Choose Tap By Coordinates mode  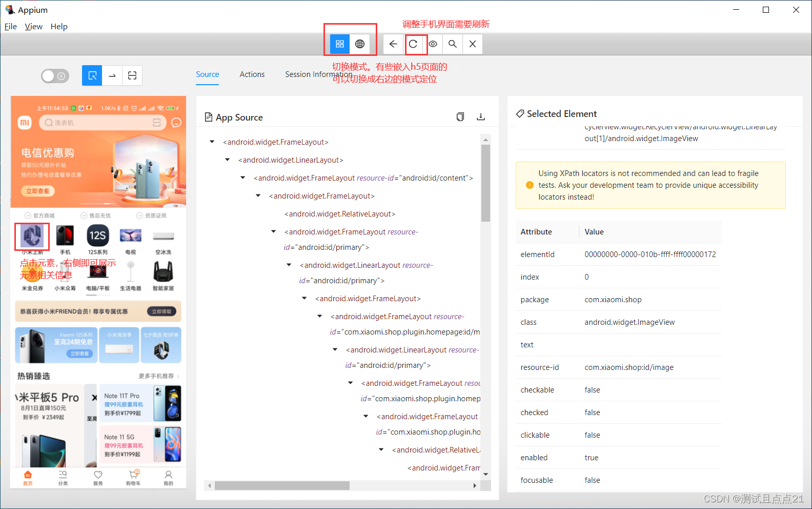pyautogui.click(x=132, y=76)
